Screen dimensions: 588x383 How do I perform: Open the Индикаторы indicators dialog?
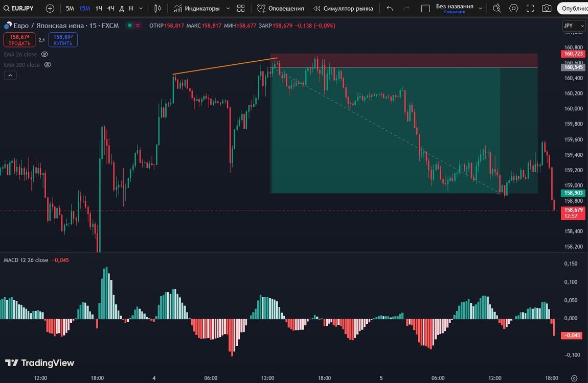point(197,8)
